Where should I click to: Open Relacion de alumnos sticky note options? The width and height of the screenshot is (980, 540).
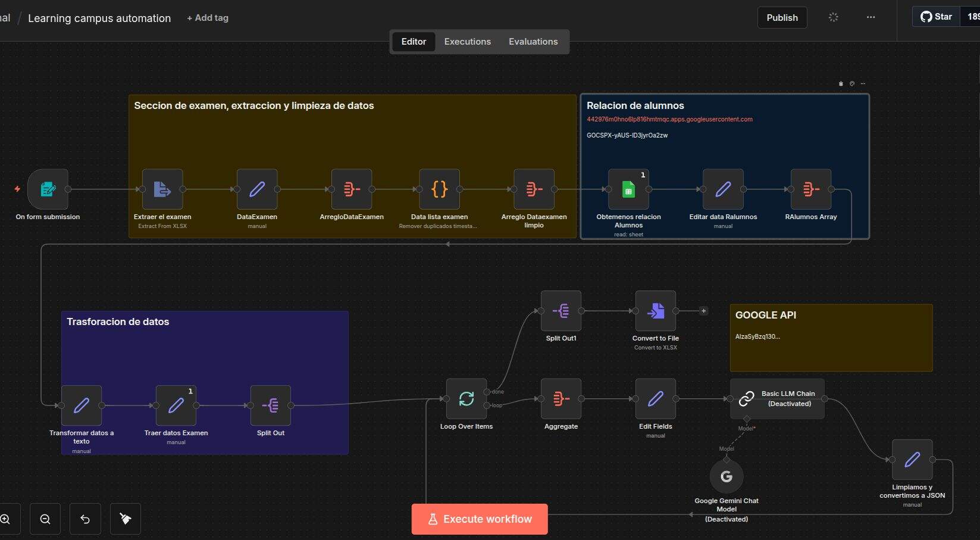pyautogui.click(x=863, y=83)
